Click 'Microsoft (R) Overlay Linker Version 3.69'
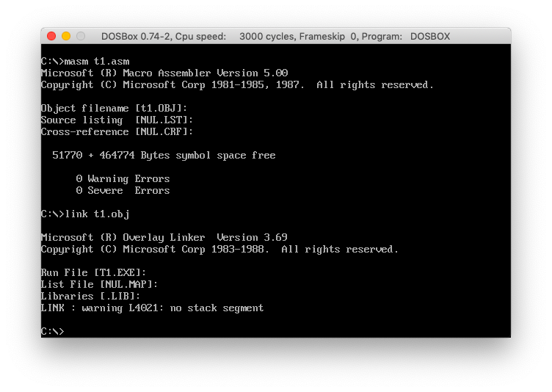This screenshot has width=552, height=392. pyautogui.click(x=164, y=237)
